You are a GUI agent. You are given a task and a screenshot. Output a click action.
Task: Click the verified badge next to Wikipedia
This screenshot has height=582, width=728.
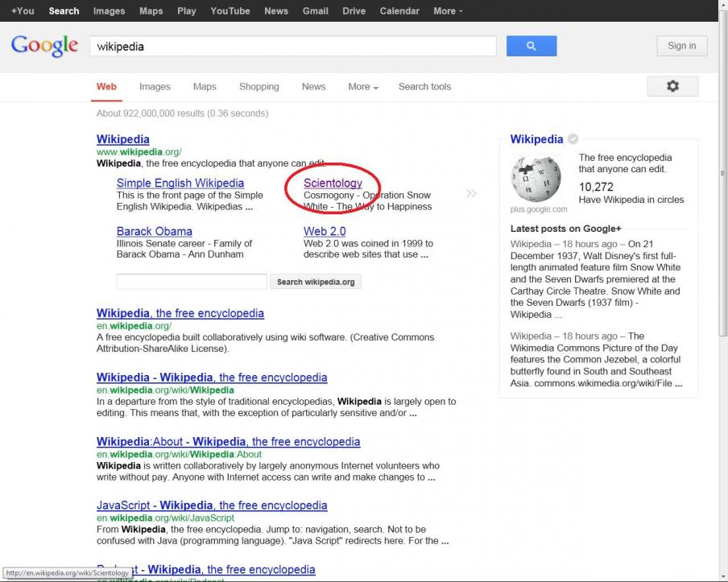(x=573, y=138)
